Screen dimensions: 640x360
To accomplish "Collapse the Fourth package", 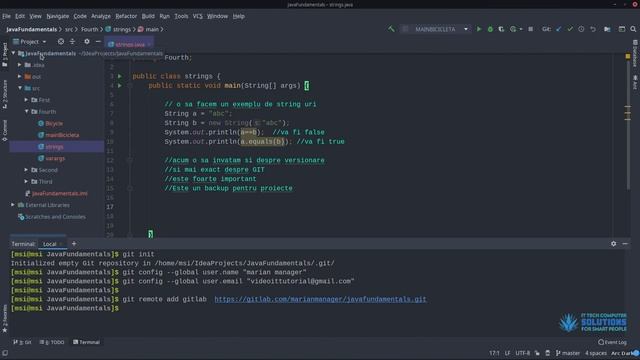I will [x=27, y=111].
